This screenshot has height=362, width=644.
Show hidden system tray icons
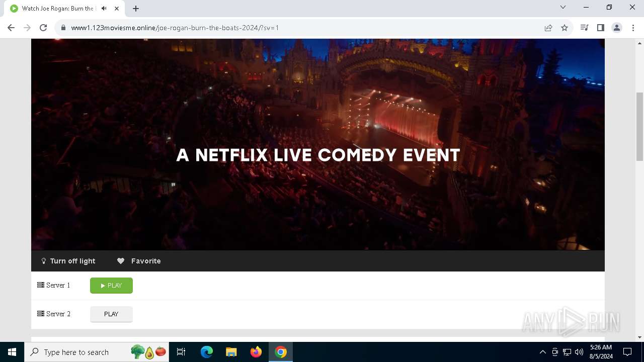542,352
